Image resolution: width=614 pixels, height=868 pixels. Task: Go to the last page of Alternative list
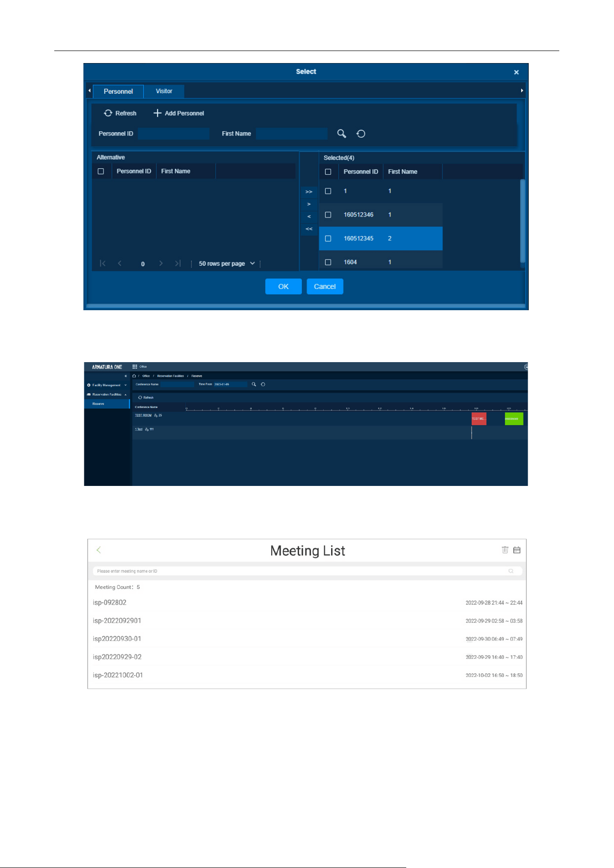178,263
